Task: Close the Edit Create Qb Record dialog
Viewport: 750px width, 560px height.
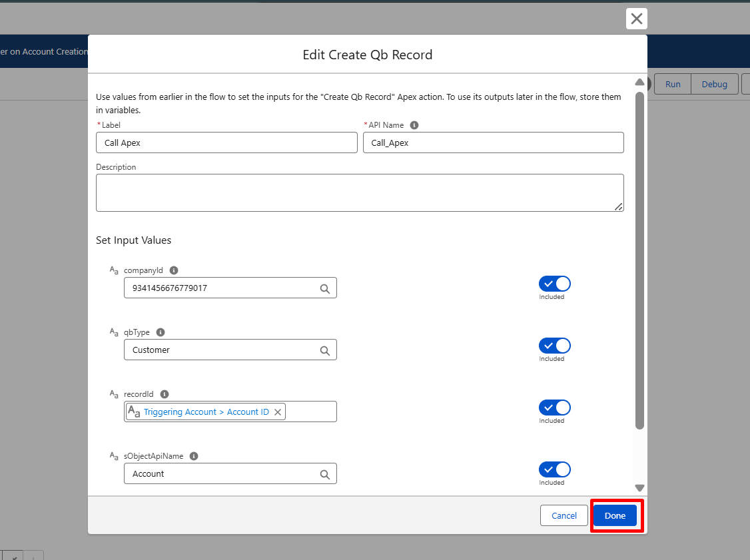Action: click(636, 19)
